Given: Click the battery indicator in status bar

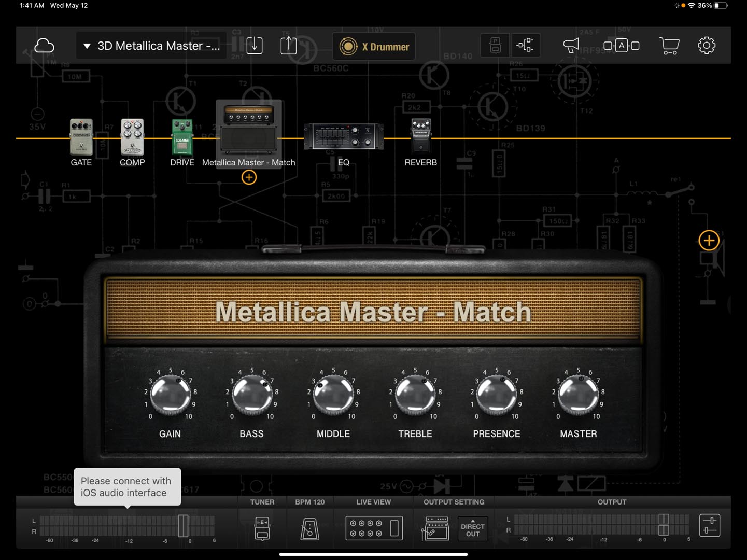Looking at the screenshot, I should [721, 5].
